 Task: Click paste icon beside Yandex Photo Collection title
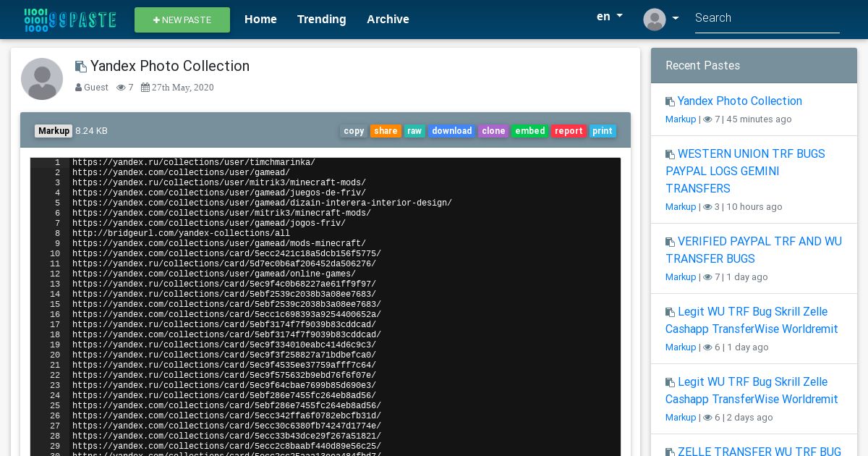tap(80, 67)
